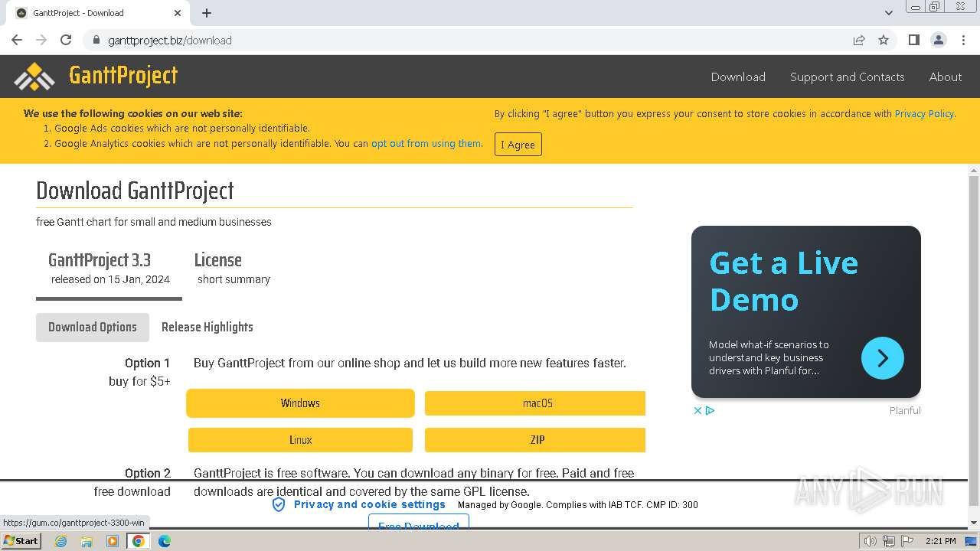Click the page vertical scrollbar

pos(974,341)
